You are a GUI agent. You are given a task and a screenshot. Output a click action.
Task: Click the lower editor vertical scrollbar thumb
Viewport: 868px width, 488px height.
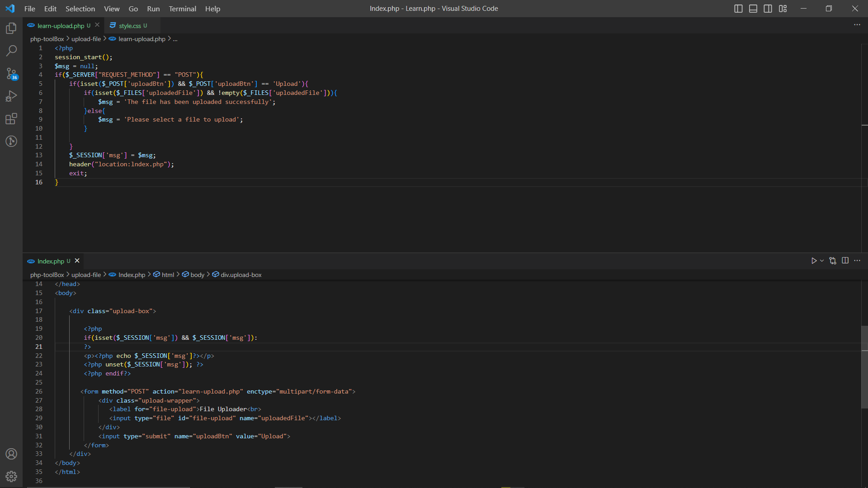864,367
